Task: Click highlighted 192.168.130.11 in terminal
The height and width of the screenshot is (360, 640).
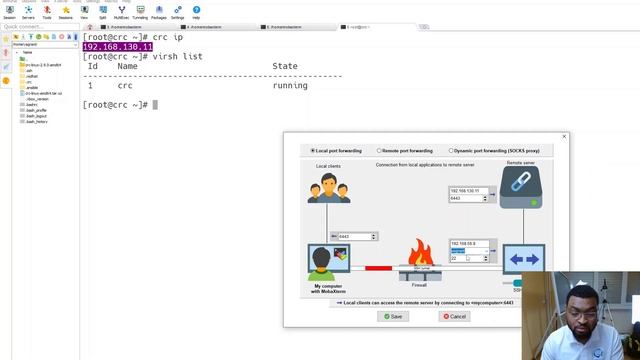Action: [x=118, y=47]
